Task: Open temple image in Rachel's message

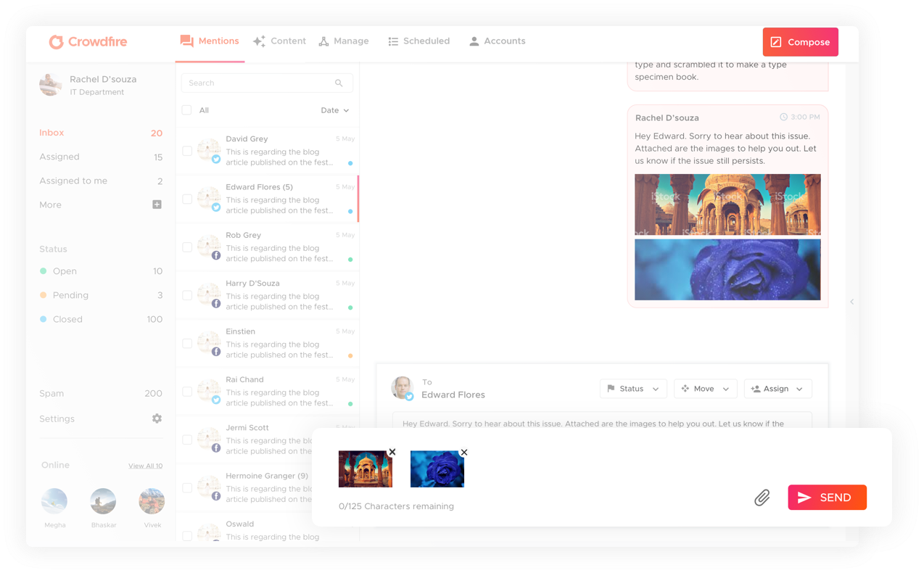Action: [x=727, y=205]
